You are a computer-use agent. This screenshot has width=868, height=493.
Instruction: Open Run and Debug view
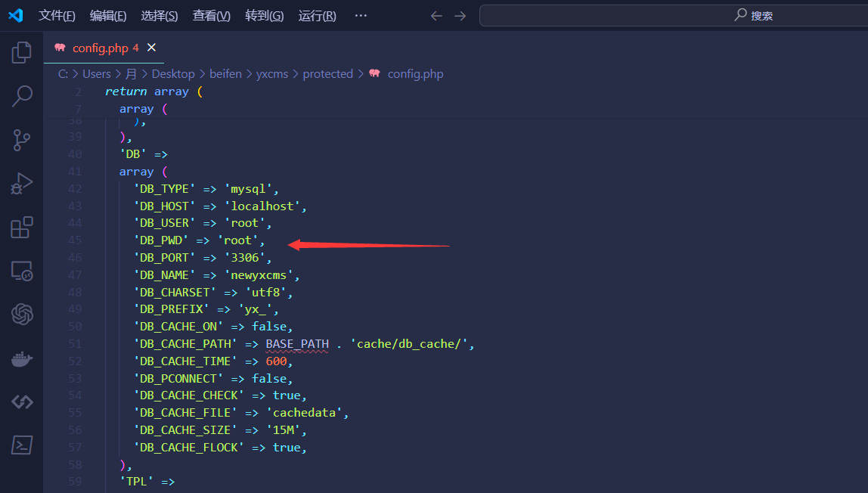[x=21, y=184]
